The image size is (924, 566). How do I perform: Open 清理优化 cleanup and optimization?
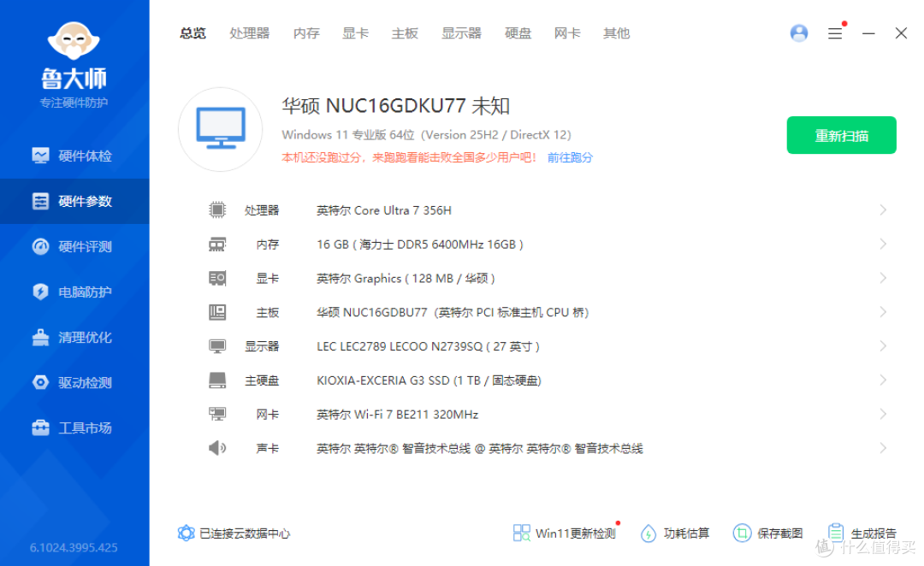click(74, 338)
